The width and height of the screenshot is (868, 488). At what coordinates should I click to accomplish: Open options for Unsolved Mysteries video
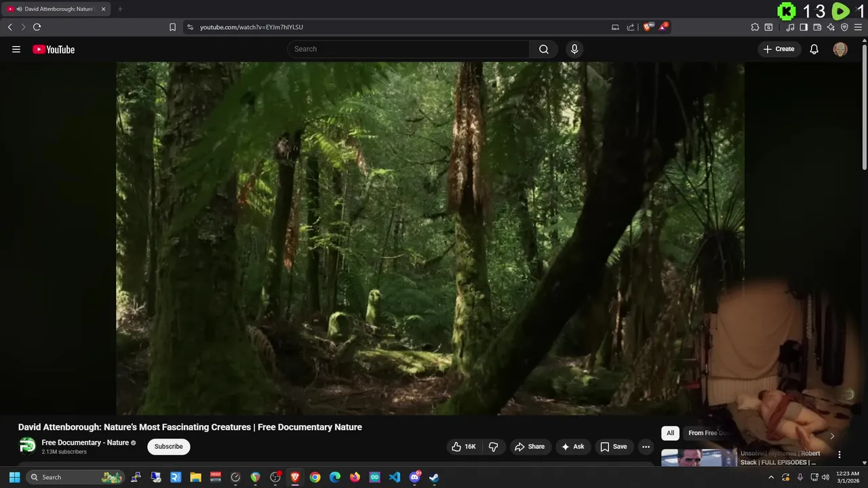click(839, 455)
